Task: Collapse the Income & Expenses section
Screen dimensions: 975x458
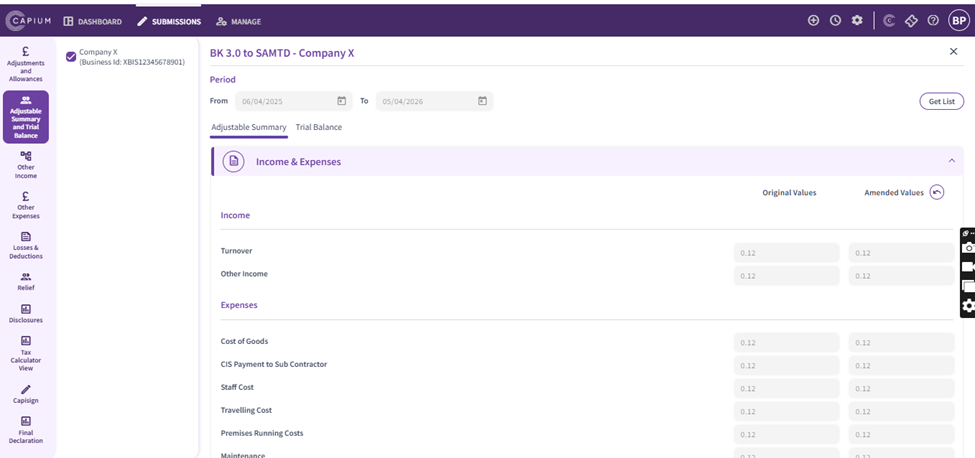Action: (951, 161)
